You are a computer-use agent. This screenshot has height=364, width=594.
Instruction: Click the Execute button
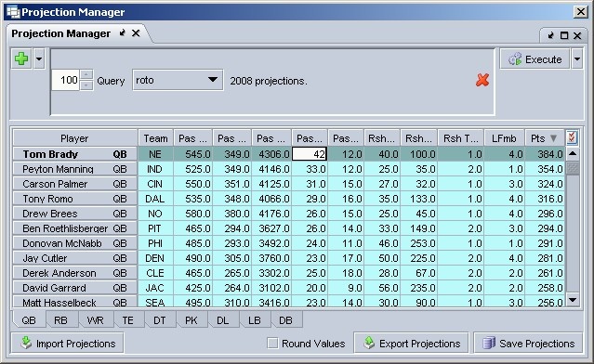click(x=535, y=59)
